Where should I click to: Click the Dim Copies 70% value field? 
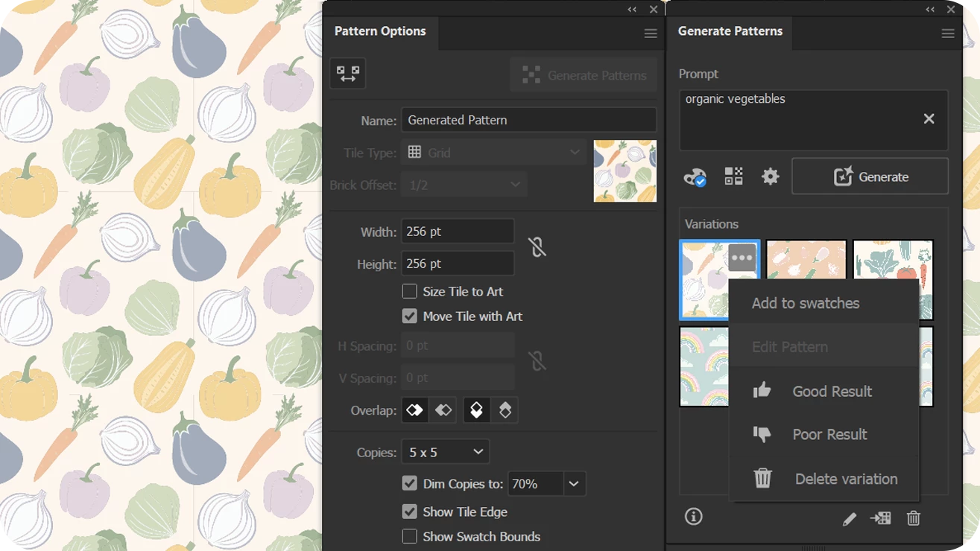tap(536, 484)
